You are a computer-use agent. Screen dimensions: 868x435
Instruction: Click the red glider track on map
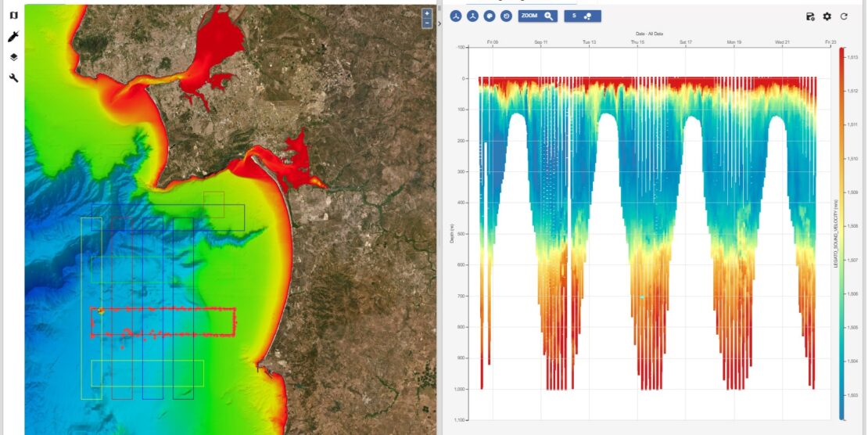click(164, 310)
